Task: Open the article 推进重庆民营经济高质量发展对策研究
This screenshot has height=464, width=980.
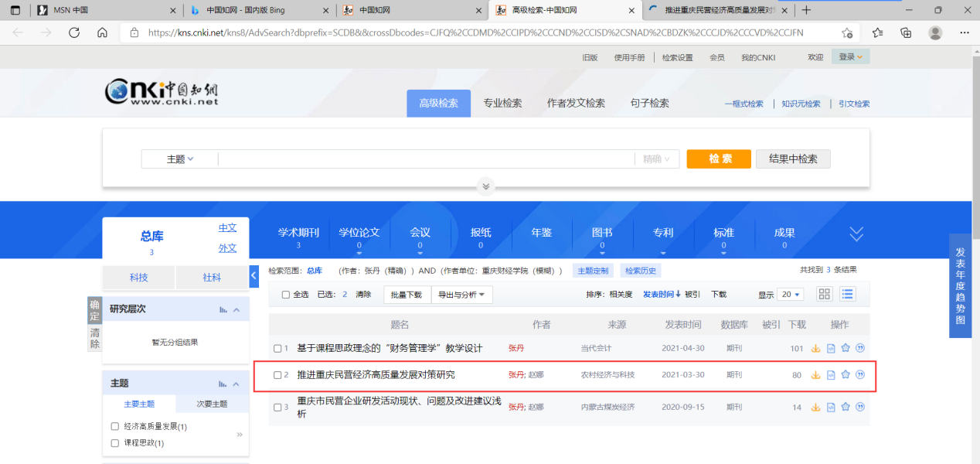Action: [x=376, y=375]
